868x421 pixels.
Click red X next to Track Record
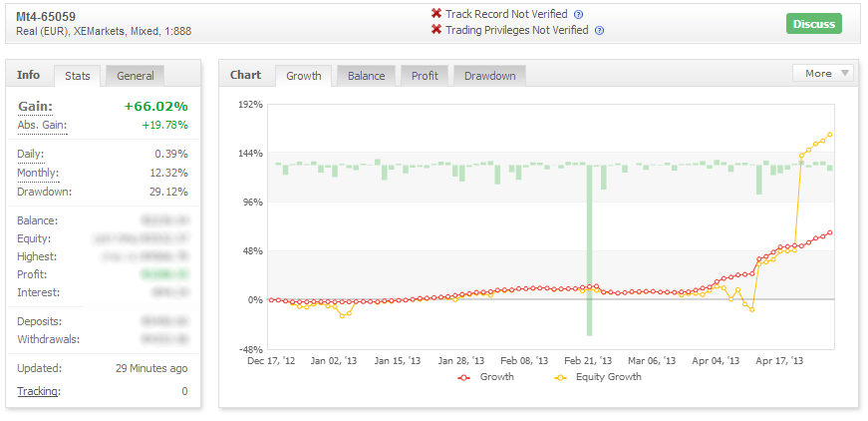435,14
